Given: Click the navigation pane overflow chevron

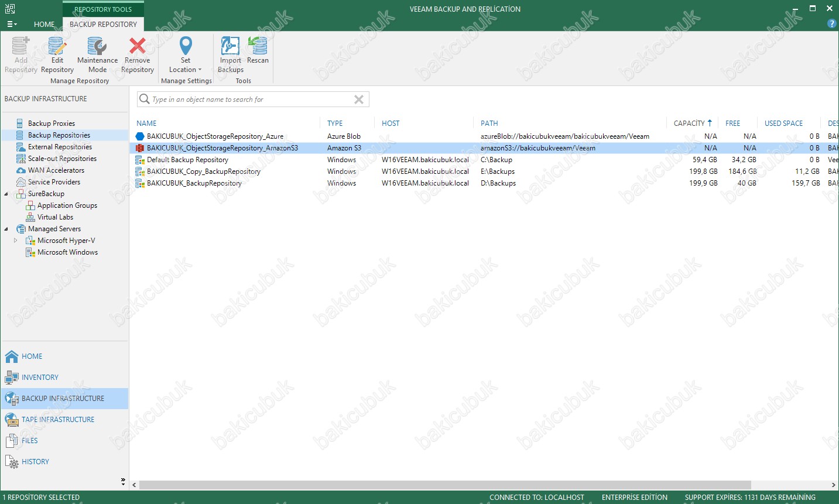Looking at the screenshot, I should [x=123, y=482].
